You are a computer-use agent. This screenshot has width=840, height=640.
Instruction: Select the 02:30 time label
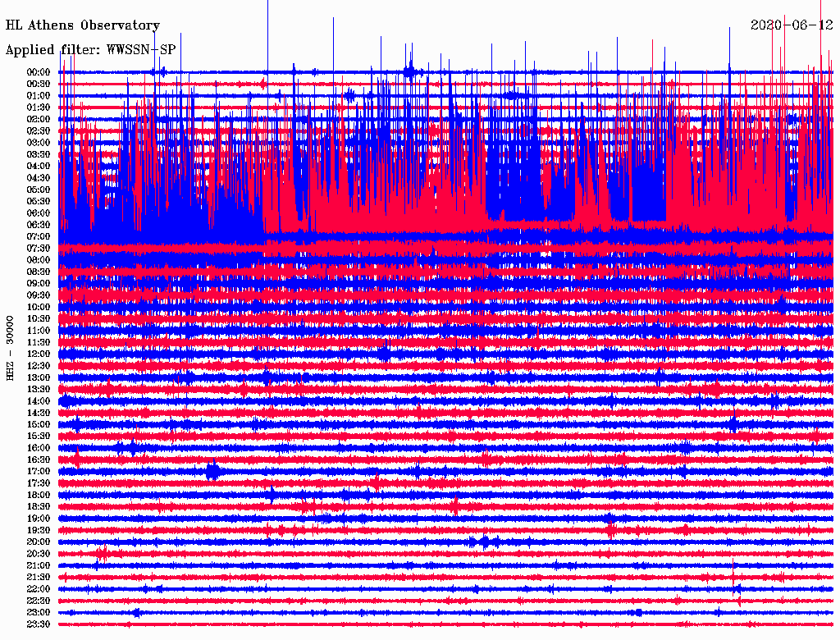click(x=39, y=130)
